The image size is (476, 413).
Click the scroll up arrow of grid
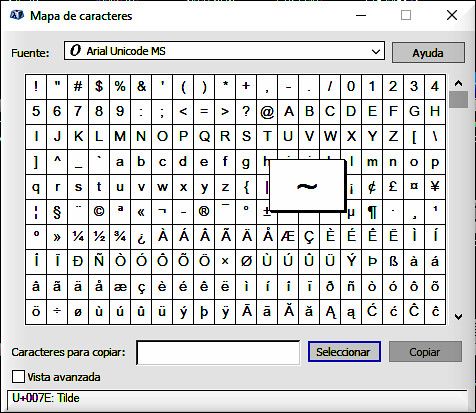click(x=459, y=83)
